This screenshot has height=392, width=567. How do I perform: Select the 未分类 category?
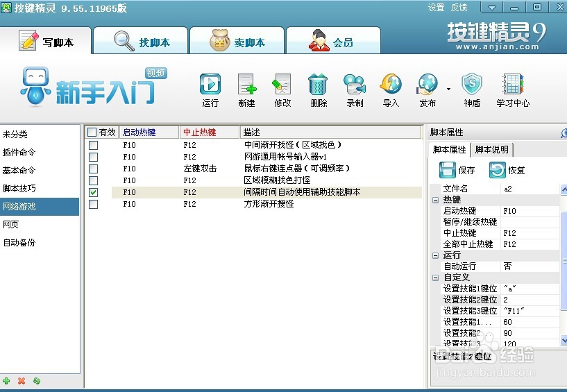pyautogui.click(x=40, y=135)
